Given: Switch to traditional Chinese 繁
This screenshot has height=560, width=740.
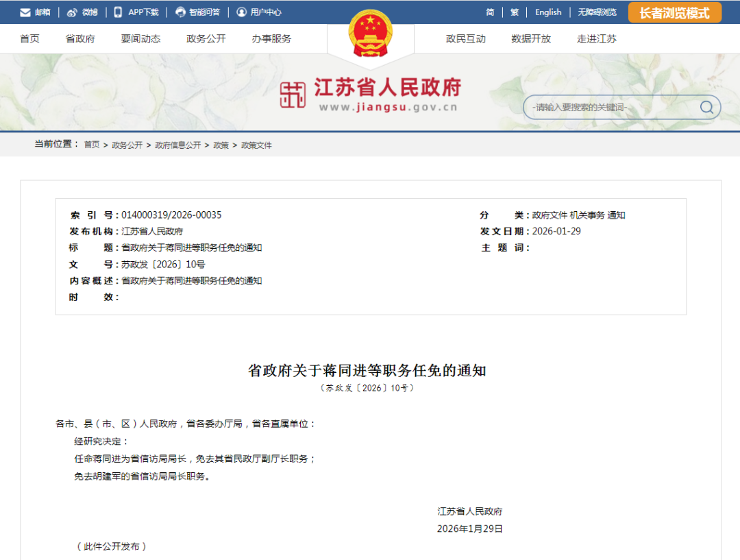Looking at the screenshot, I should [515, 12].
